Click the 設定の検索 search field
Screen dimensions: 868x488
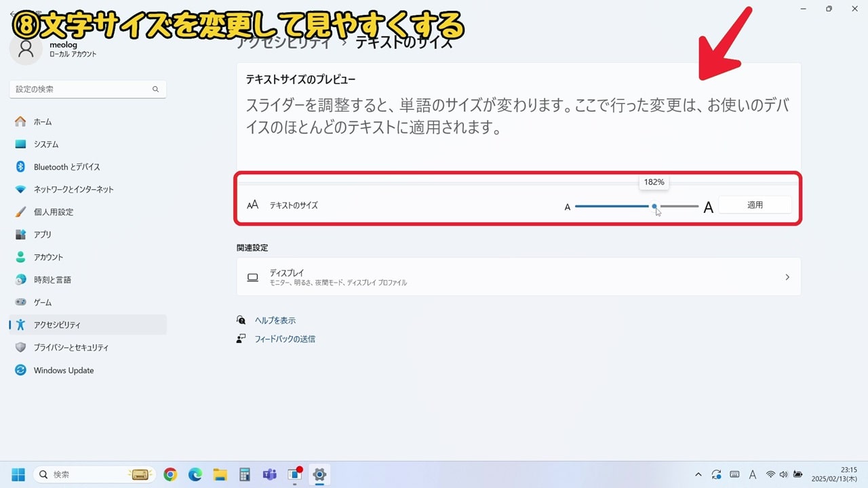[x=87, y=89]
